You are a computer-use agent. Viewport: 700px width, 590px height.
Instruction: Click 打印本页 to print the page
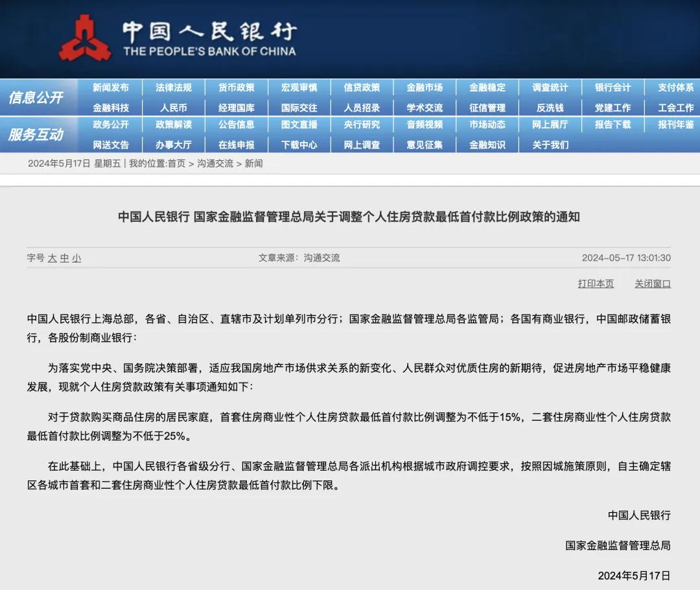tap(596, 283)
